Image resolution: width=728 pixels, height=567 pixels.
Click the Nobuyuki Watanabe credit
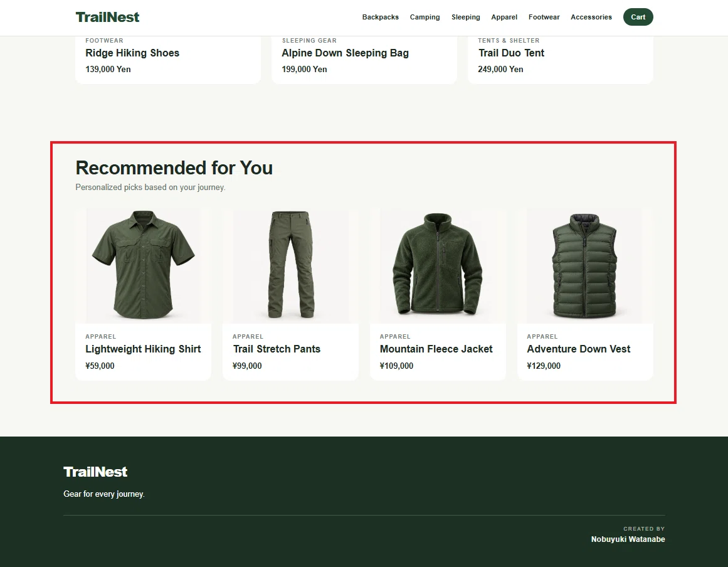[628, 539]
